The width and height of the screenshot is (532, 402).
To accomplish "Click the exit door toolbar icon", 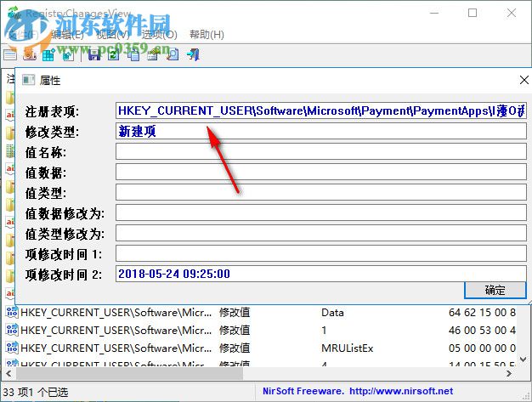I will [193, 54].
